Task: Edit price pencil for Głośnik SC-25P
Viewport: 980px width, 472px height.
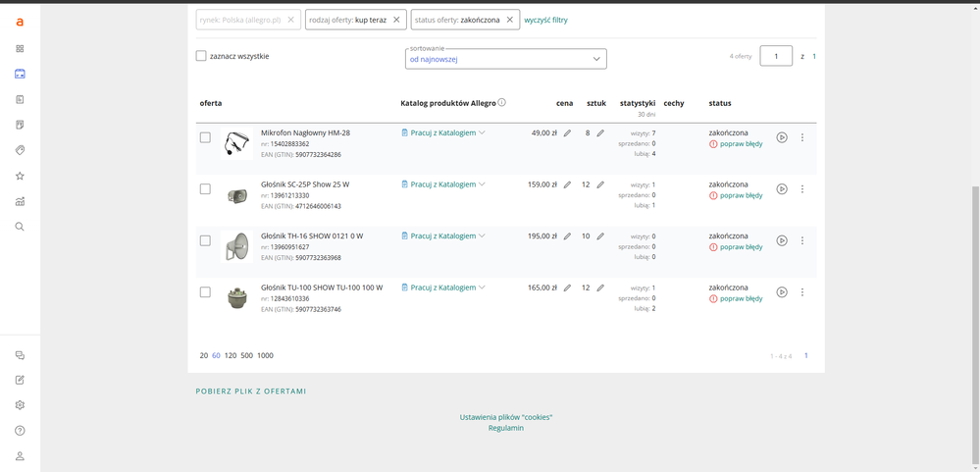Action: tap(568, 185)
